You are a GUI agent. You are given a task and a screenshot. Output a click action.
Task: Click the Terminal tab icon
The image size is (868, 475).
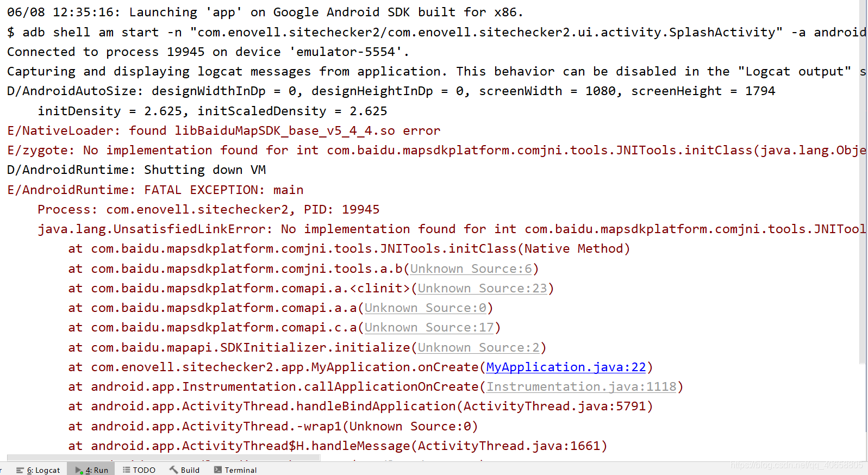pos(218,470)
